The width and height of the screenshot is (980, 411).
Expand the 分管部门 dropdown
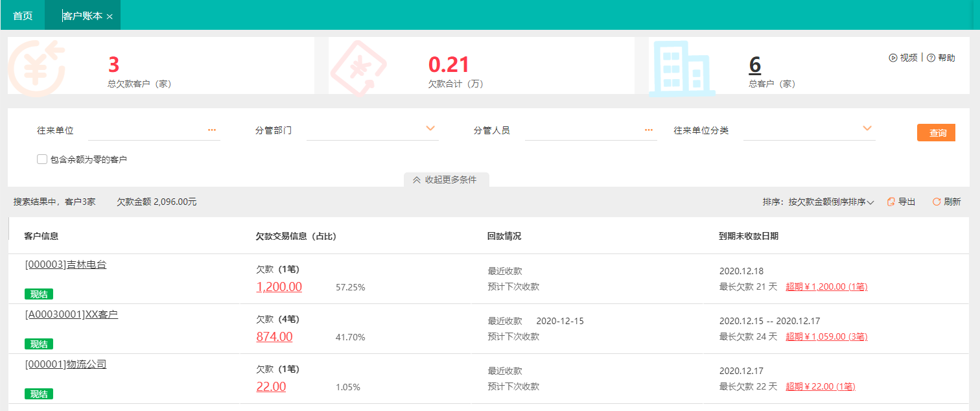430,128
